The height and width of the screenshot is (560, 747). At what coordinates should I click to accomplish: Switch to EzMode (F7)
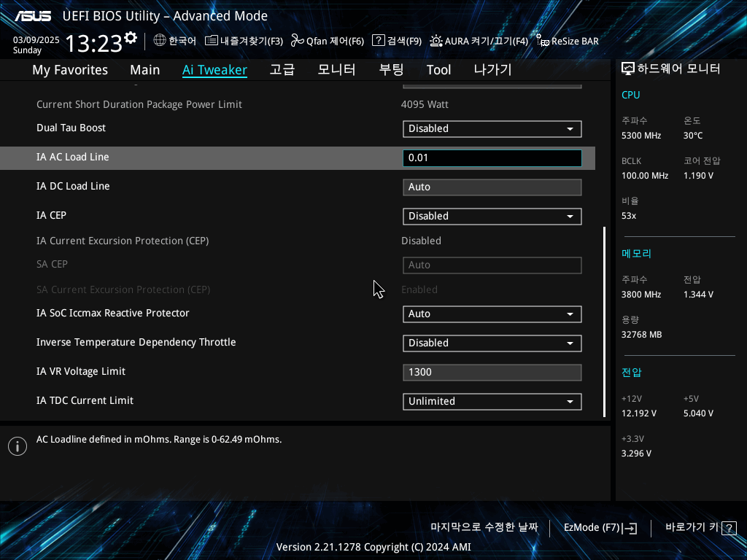pyautogui.click(x=600, y=528)
